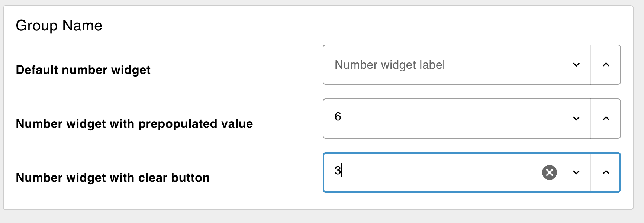The width and height of the screenshot is (644, 223).
Task: Click the Default number widget label
Action: (83, 70)
